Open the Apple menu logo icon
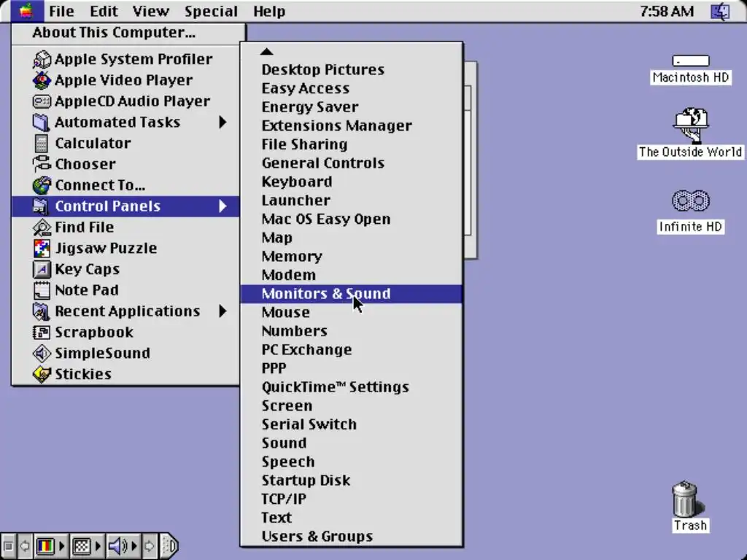The height and width of the screenshot is (560, 747). [x=26, y=10]
